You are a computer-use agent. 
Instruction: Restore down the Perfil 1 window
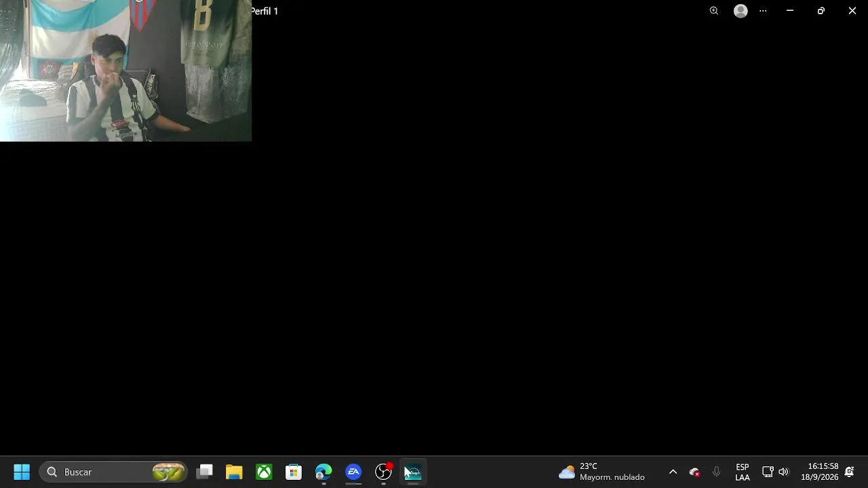[x=821, y=11]
